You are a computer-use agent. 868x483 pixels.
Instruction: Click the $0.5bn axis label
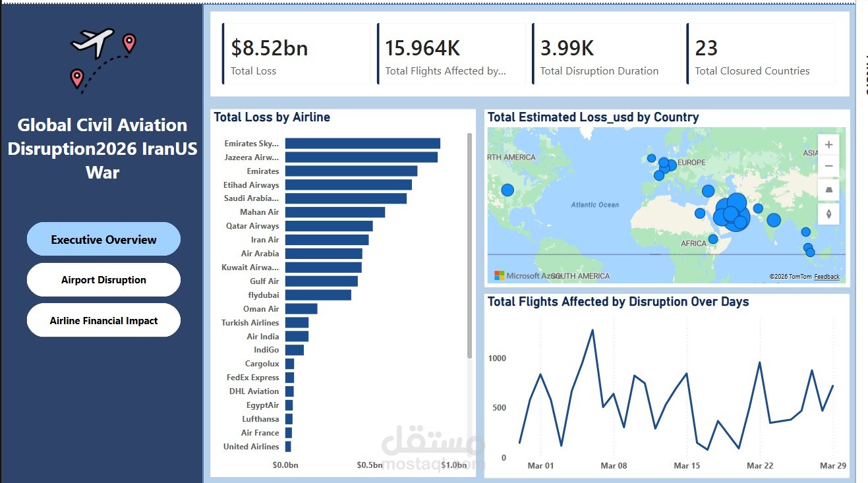click(370, 465)
